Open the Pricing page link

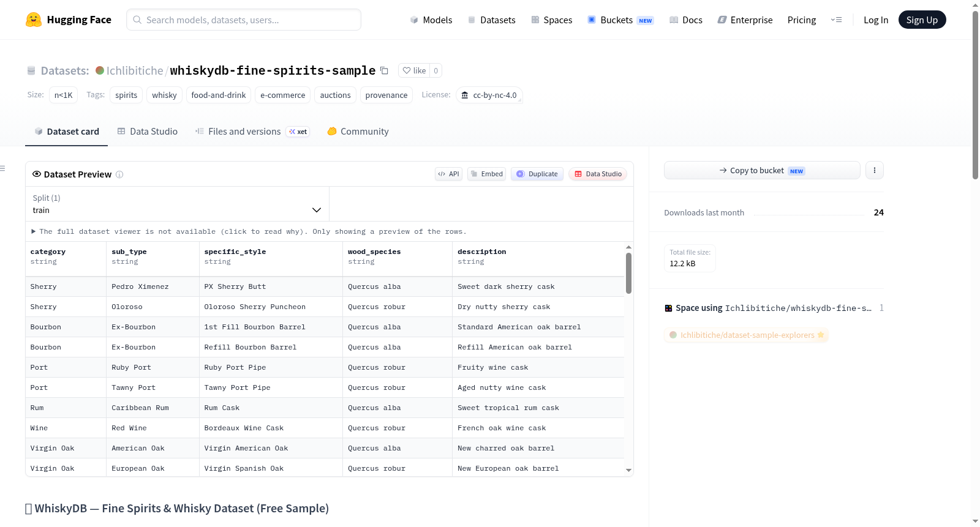pyautogui.click(x=802, y=20)
